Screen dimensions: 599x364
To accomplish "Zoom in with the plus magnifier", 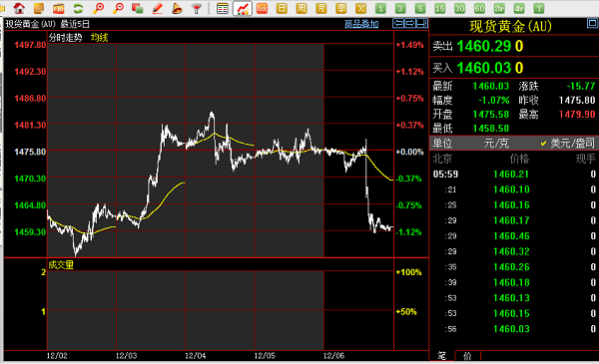I will coord(99,8).
